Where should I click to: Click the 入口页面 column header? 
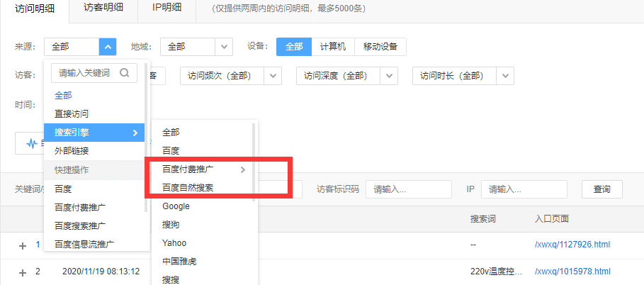click(552, 219)
